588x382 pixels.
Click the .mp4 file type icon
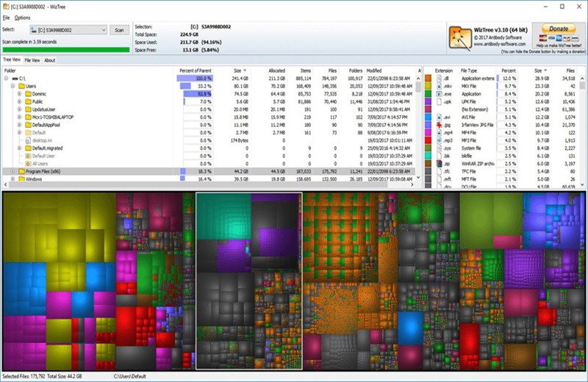[439, 133]
